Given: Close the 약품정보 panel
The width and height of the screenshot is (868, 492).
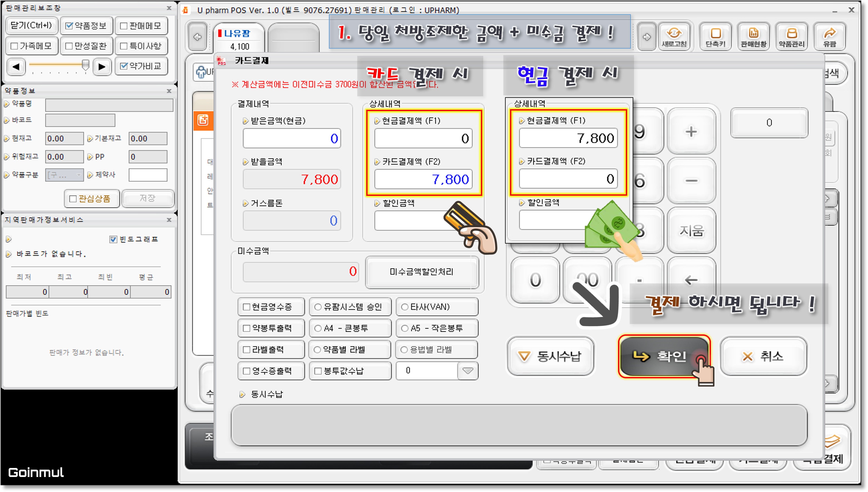Looking at the screenshot, I should pos(169,91).
